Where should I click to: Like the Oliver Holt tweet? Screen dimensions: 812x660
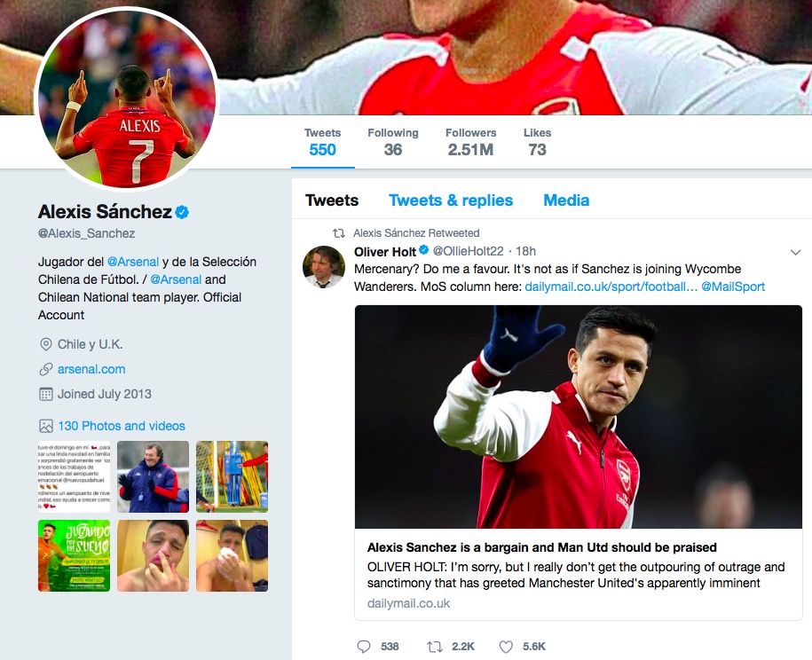pos(506,647)
